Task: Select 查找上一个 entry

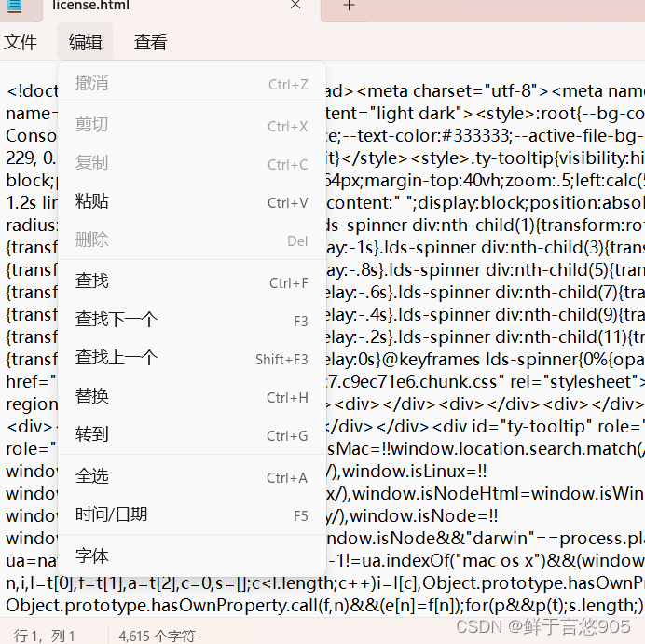Action: tap(192, 359)
